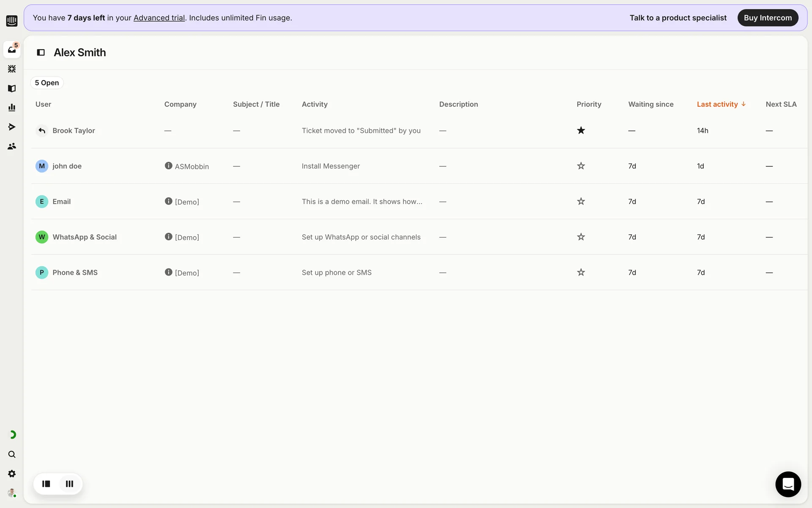Mark john doe conversation as priority

click(x=581, y=166)
